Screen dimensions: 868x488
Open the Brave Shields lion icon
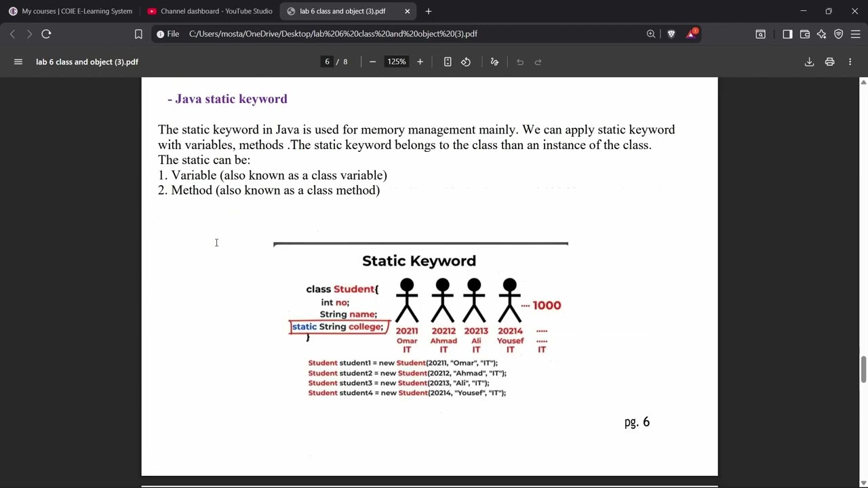click(671, 34)
